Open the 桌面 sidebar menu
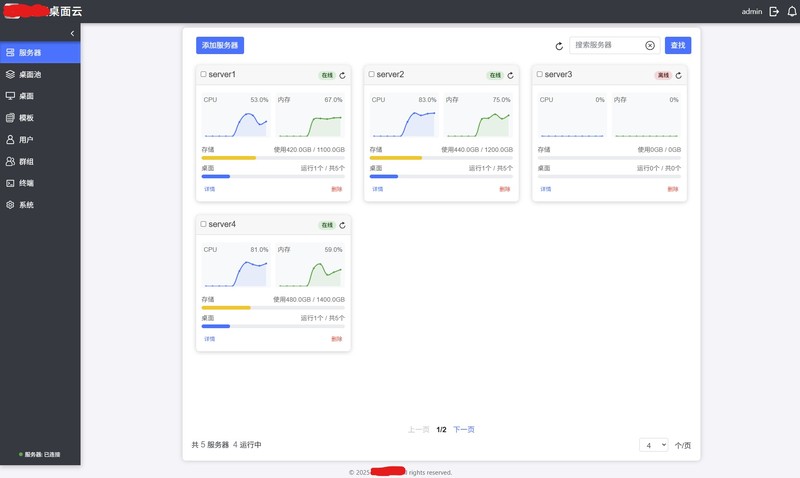Viewport: 800px width, 478px height. click(x=40, y=96)
